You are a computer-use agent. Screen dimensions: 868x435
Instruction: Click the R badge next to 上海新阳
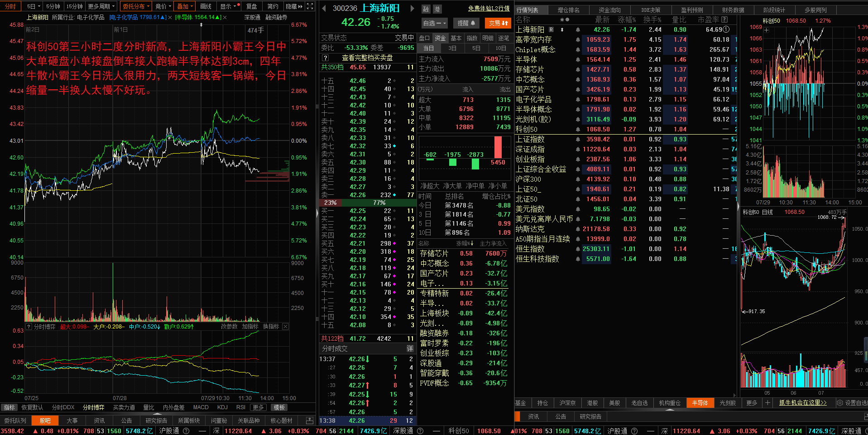tap(551, 29)
